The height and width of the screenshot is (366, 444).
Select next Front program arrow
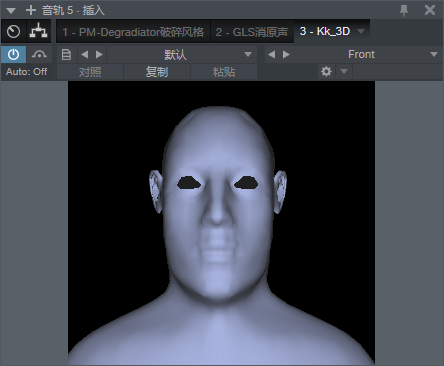coord(286,54)
